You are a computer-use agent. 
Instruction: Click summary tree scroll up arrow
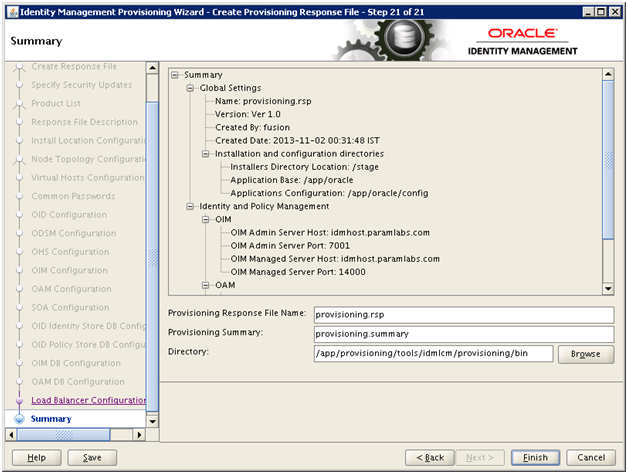(x=608, y=74)
